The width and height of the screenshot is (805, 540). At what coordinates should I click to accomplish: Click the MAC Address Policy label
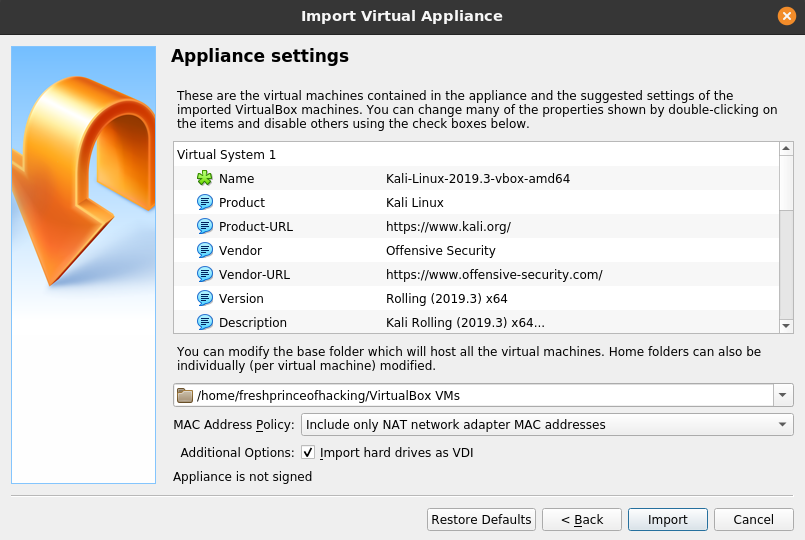point(234,425)
